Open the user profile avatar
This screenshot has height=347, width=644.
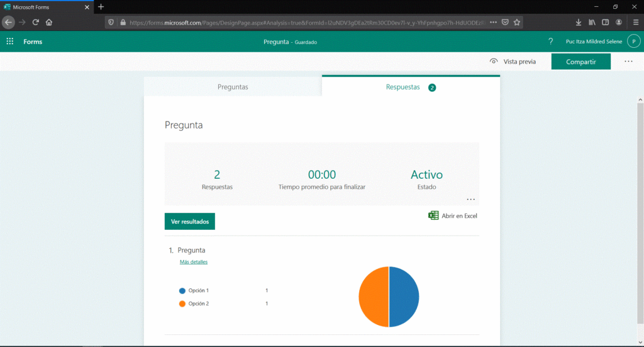click(634, 42)
